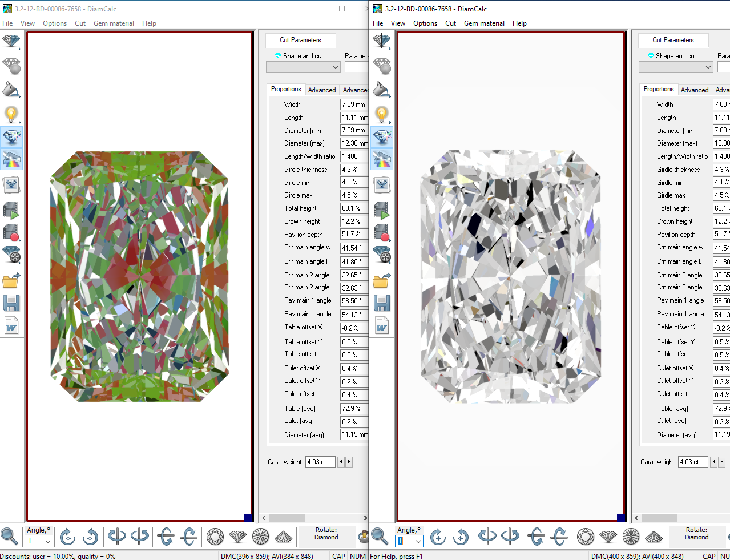Open View menu in left DiamCalc window
730x560 pixels.
[27, 23]
